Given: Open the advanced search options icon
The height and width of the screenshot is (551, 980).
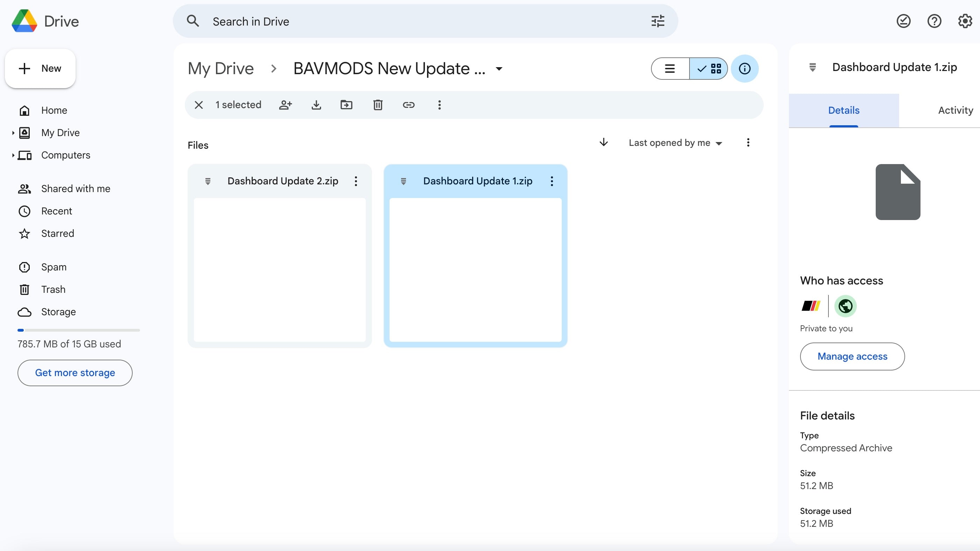Looking at the screenshot, I should click(658, 21).
